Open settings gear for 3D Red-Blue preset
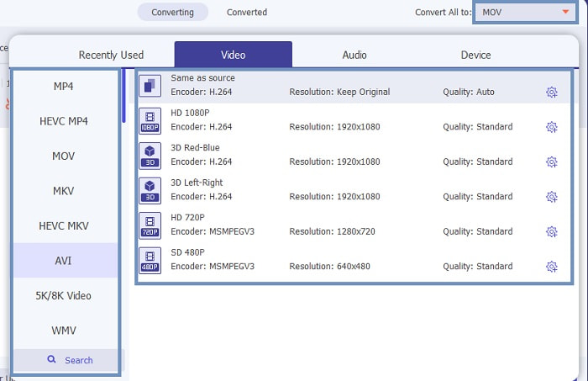Viewport: 588px width, 381px height. tap(551, 161)
